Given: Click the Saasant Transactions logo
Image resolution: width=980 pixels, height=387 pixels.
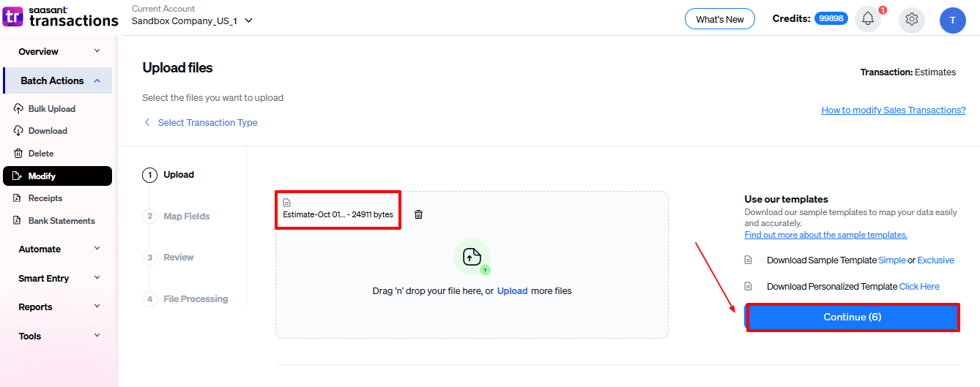Looking at the screenshot, I should pyautogui.click(x=60, y=16).
